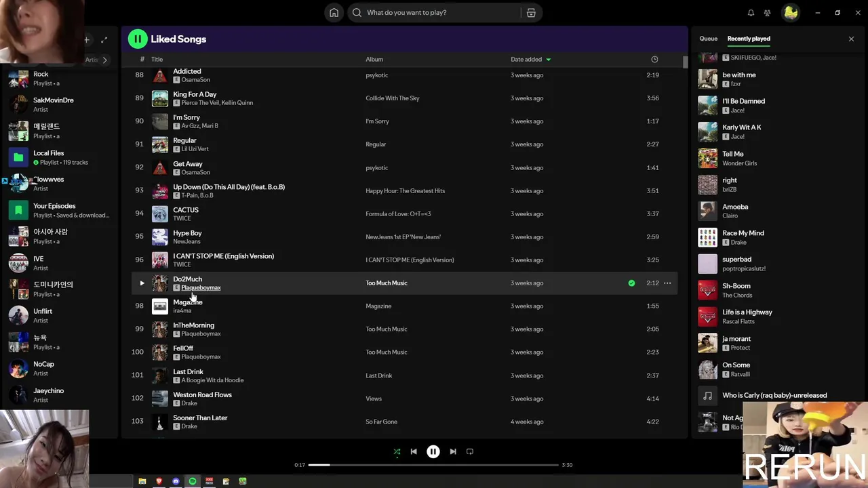This screenshot has height=488, width=868.
Task: Open more options for Do2Much
Action: click(x=667, y=283)
